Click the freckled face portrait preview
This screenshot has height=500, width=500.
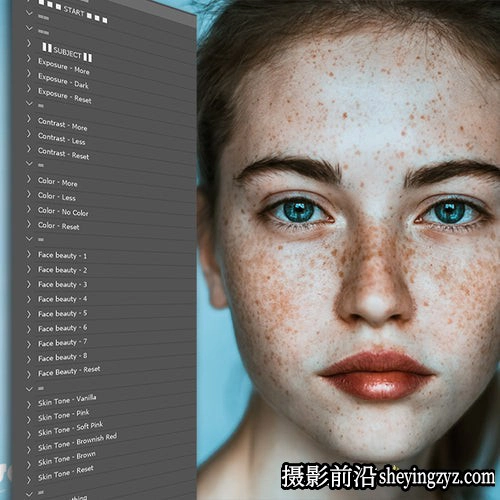point(348,250)
